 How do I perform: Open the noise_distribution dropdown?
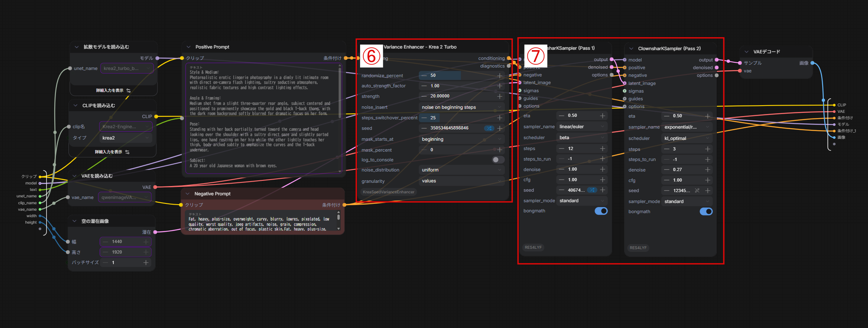click(x=461, y=170)
